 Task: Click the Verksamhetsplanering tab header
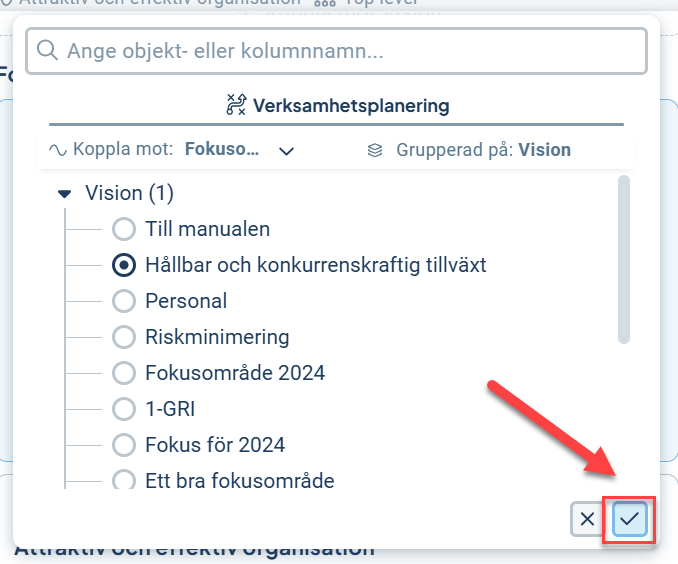[x=350, y=105]
